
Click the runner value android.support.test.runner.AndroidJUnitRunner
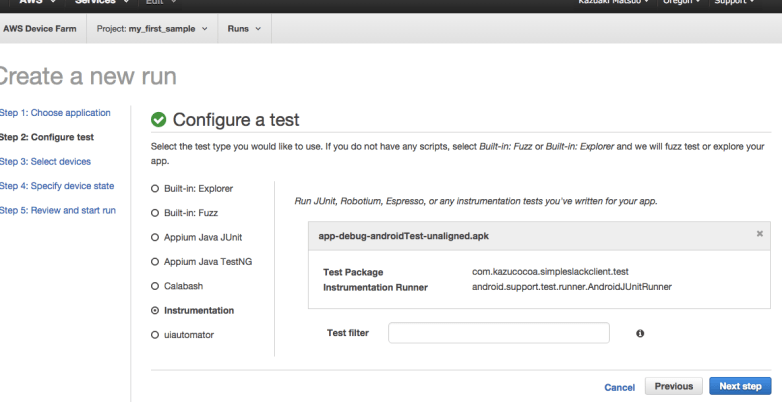pyautogui.click(x=572, y=287)
